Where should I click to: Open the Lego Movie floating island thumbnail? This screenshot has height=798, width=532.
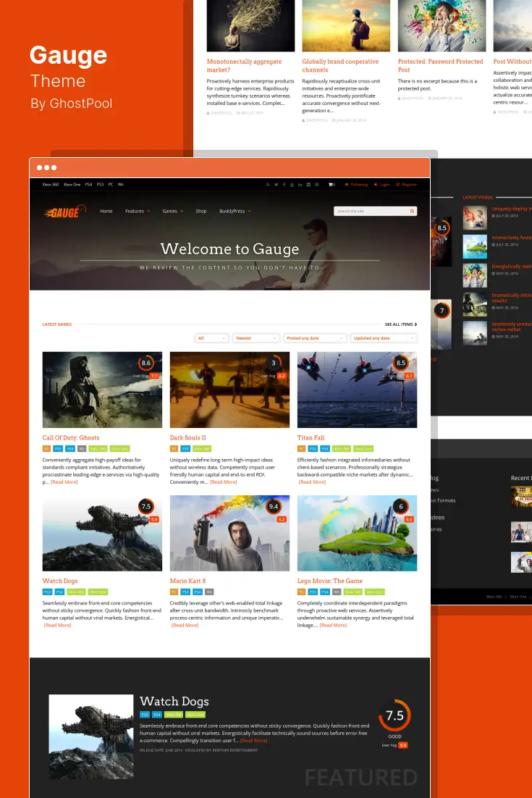pos(357,534)
